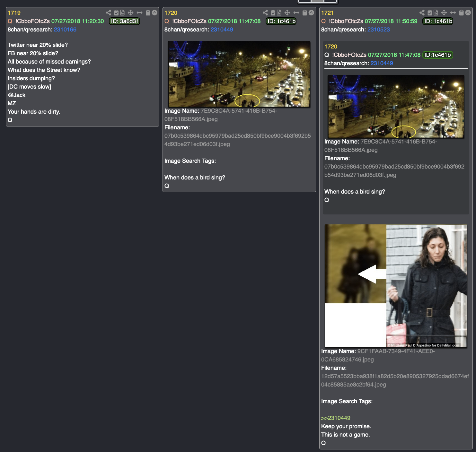Click the text "Keep your promise."

click(346, 426)
